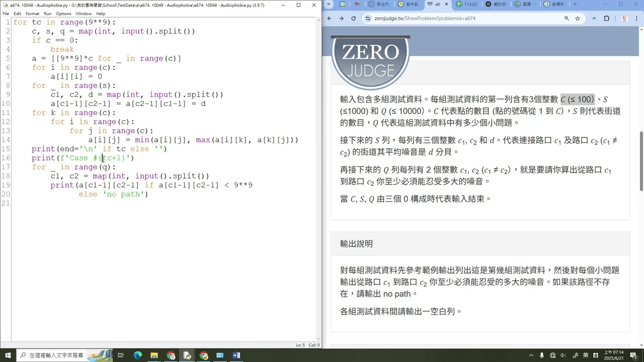This screenshot has height=362, width=644.
Task: Open the Run menu in IDLE
Action: (x=47, y=14)
